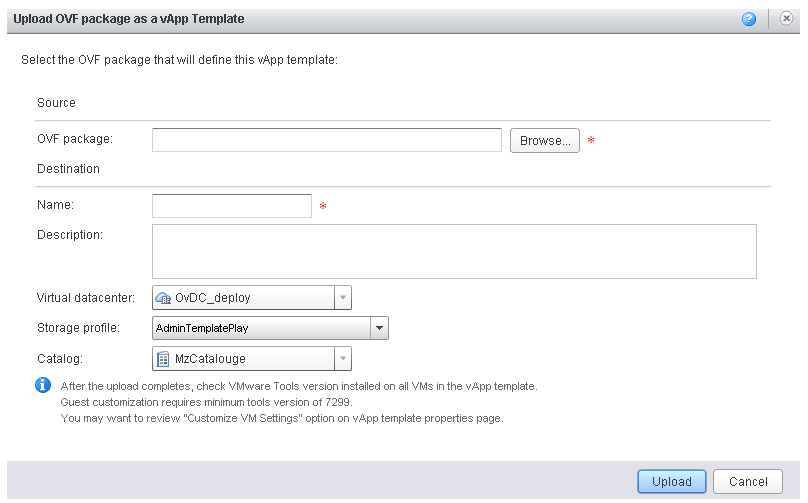Expand the Catalog dropdown arrow
The image size is (808, 503).
click(343, 358)
